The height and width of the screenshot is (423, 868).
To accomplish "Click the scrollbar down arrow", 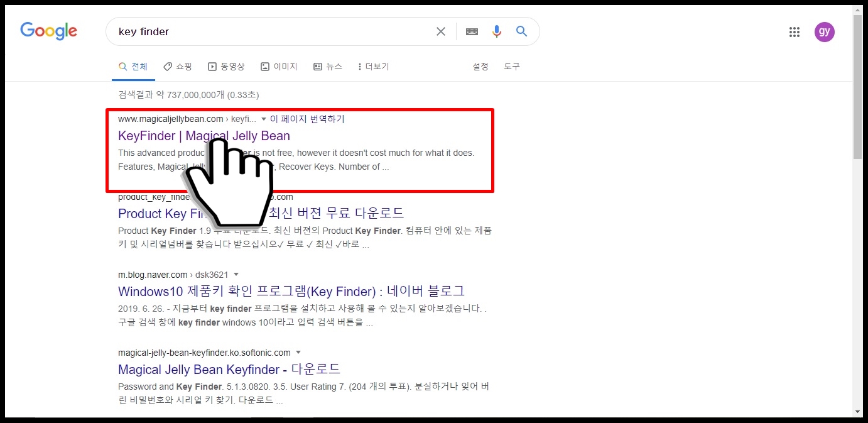I will [x=858, y=412].
